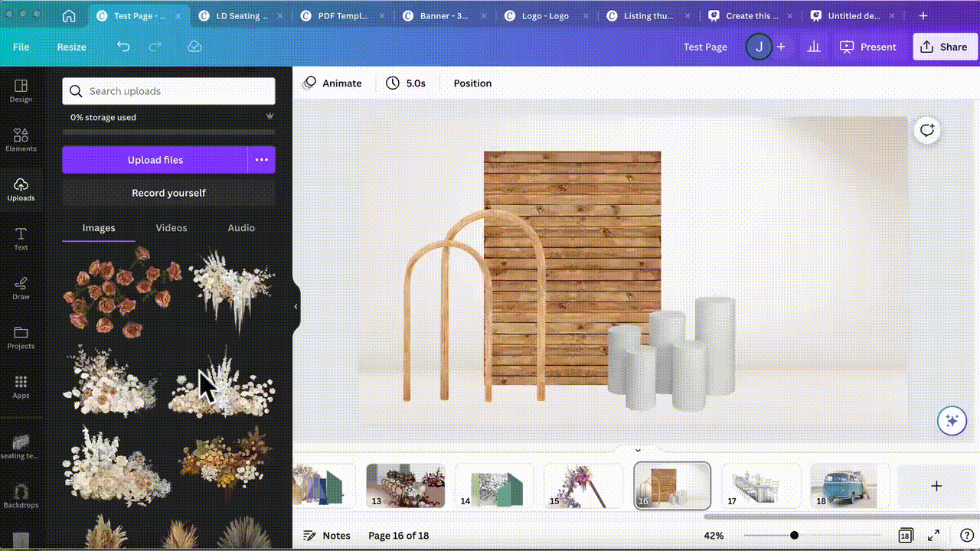Click the Share button
Viewport: 980px width, 551px height.
(x=945, y=47)
